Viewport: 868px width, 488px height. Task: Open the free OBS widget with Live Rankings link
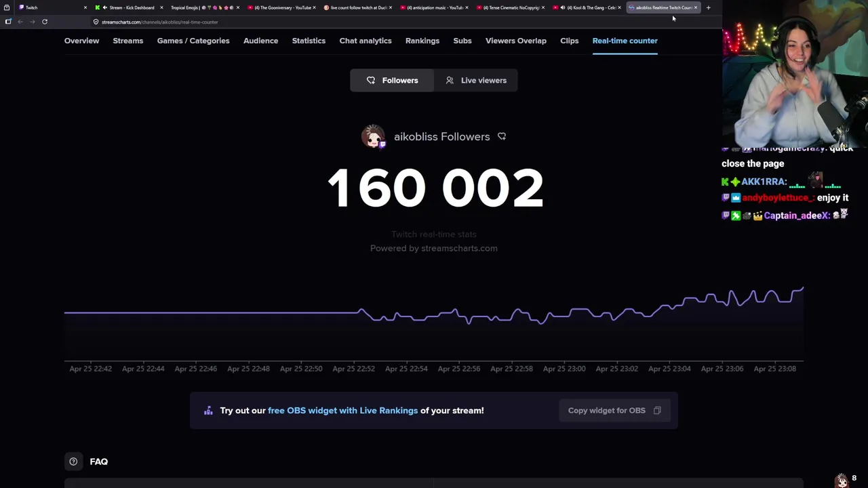[343, 410]
